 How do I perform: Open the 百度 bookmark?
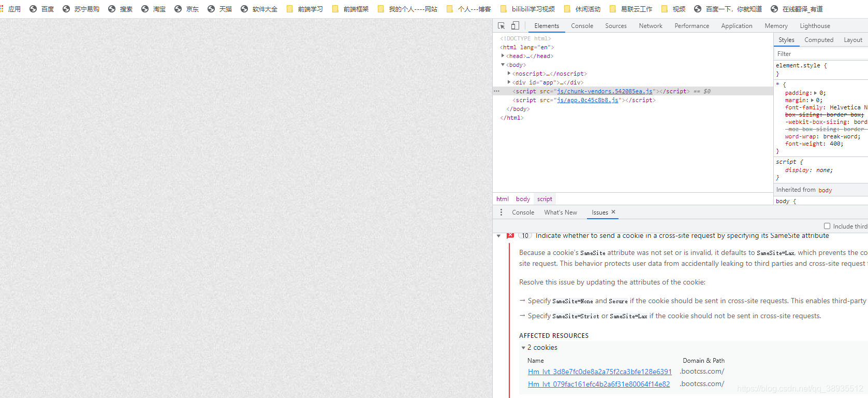[42, 9]
